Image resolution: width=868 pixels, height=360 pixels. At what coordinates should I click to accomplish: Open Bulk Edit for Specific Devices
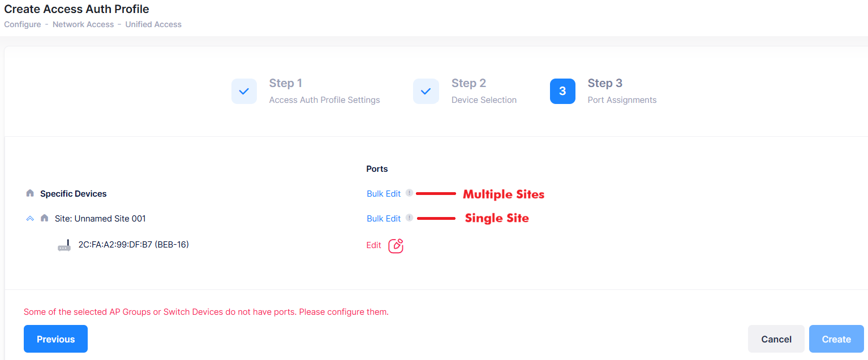[383, 193]
